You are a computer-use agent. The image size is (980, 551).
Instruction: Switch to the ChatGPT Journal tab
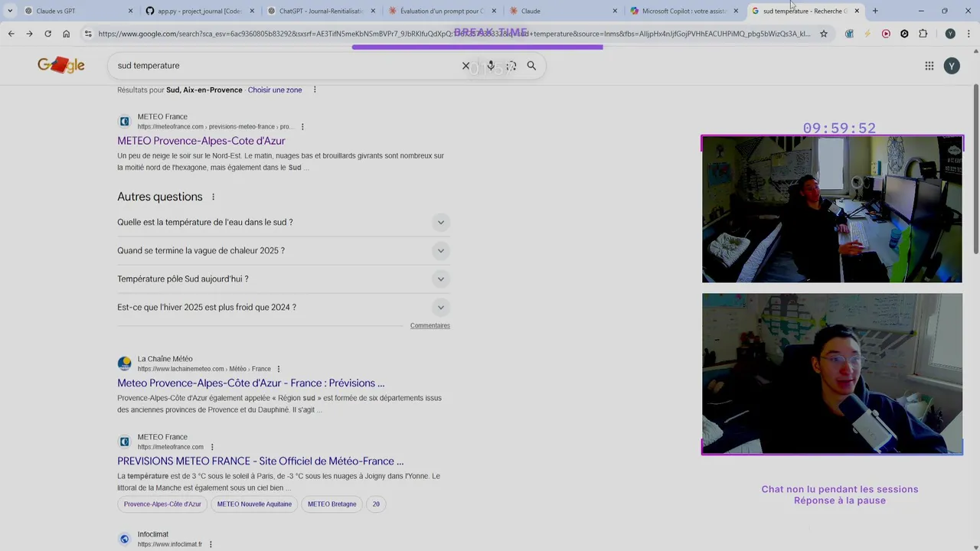pyautogui.click(x=320, y=11)
